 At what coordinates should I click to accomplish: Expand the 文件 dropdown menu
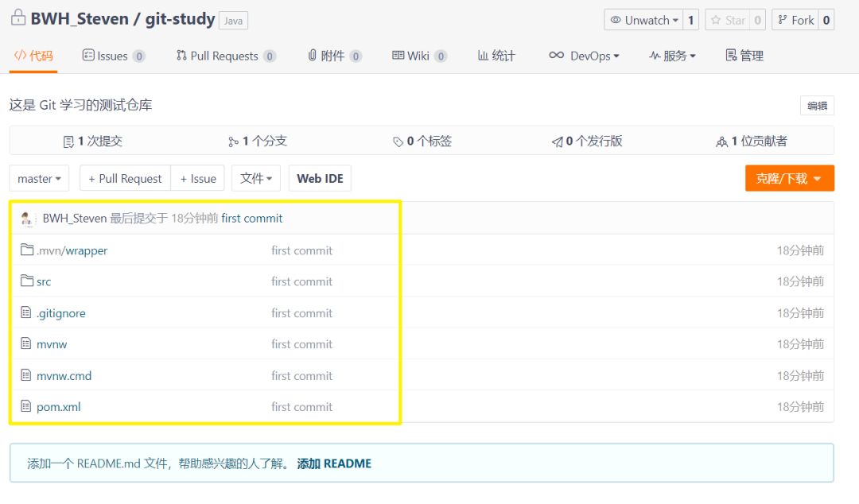coord(256,179)
